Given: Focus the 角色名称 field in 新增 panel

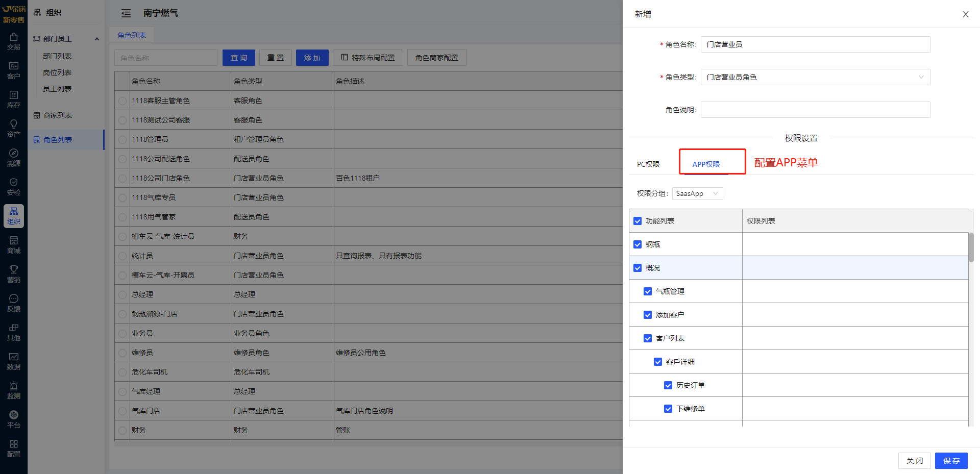Looking at the screenshot, I should pos(815,44).
